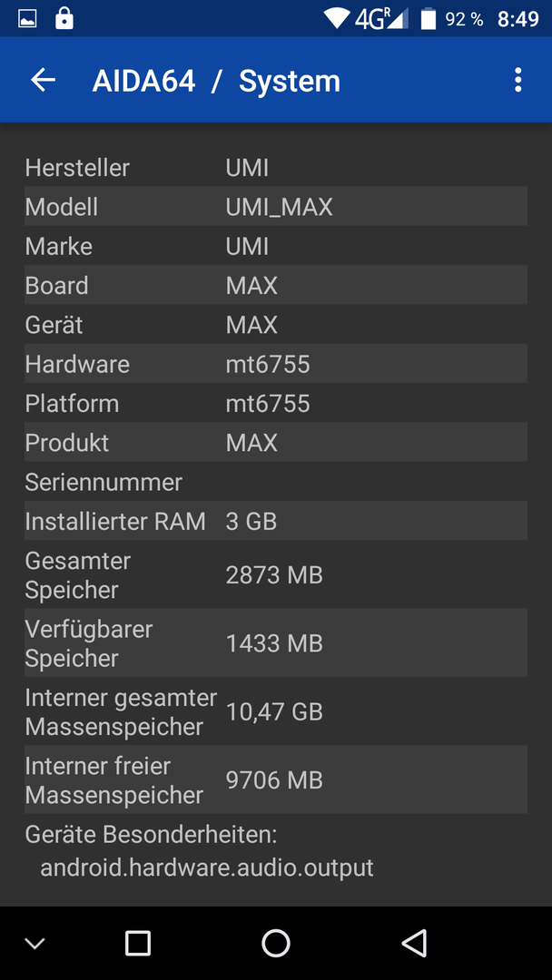Select Verfügbarer Speicher 1433 MB row

coord(276,643)
